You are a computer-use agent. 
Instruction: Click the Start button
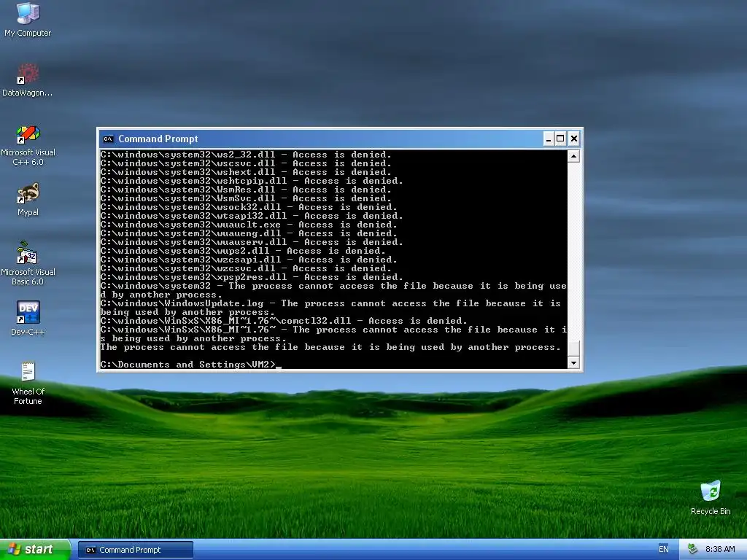coord(35,550)
